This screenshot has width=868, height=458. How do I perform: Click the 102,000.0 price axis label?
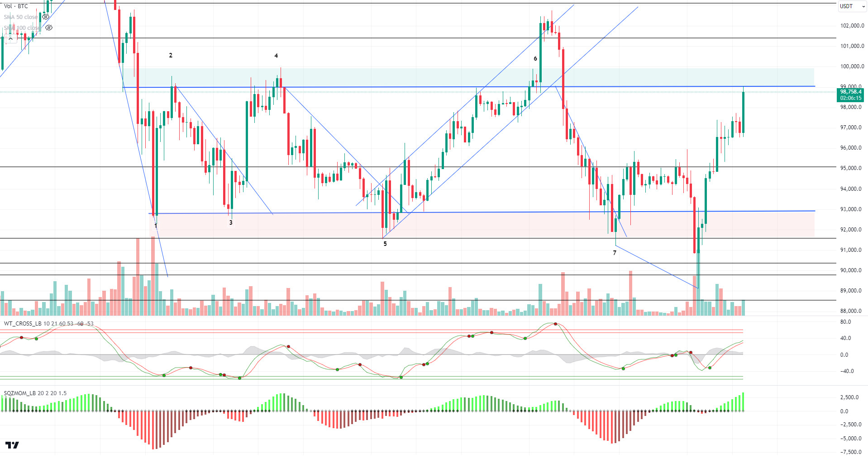tap(852, 26)
